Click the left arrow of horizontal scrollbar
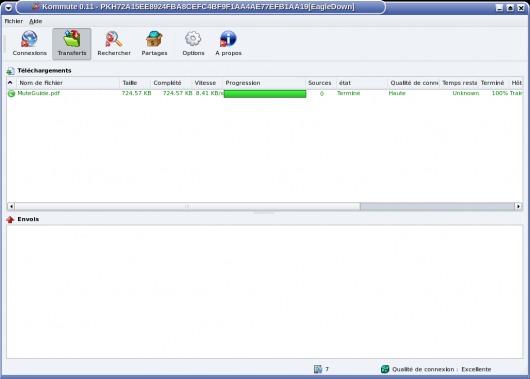530x379 pixels. (11, 206)
